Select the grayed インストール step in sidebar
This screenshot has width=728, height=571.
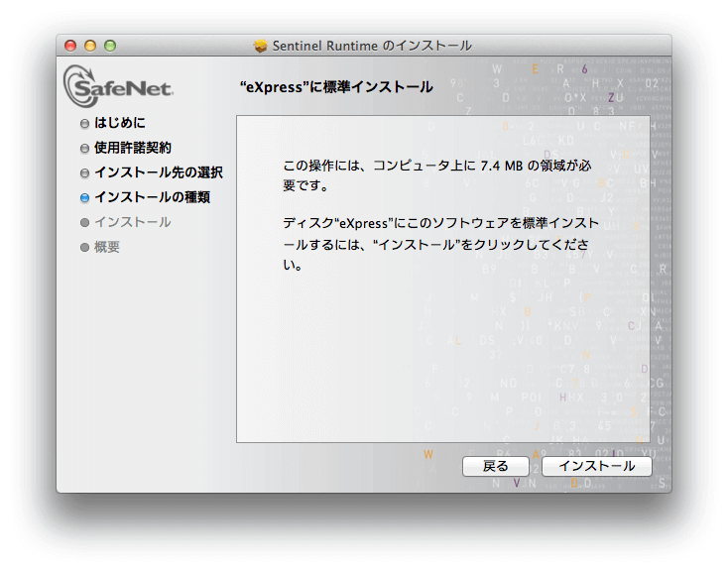[133, 222]
